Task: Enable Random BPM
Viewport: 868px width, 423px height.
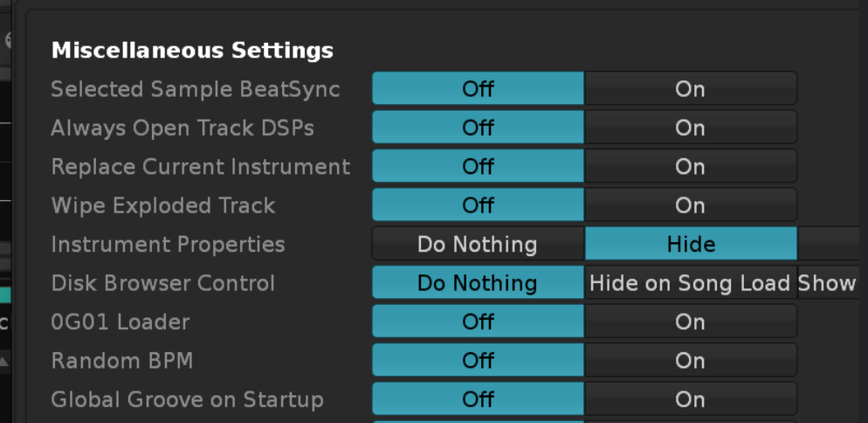Action: coord(690,360)
